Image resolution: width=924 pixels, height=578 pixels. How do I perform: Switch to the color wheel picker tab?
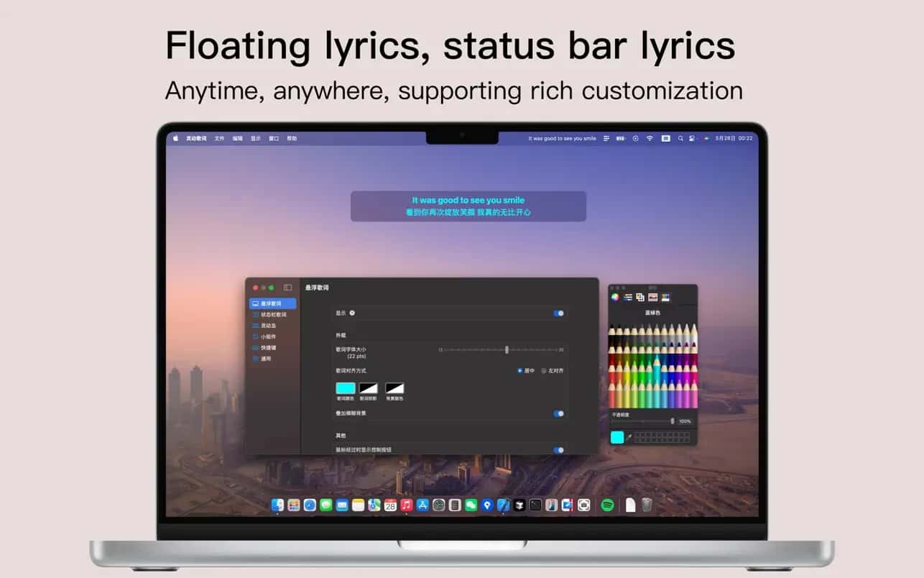pos(615,297)
